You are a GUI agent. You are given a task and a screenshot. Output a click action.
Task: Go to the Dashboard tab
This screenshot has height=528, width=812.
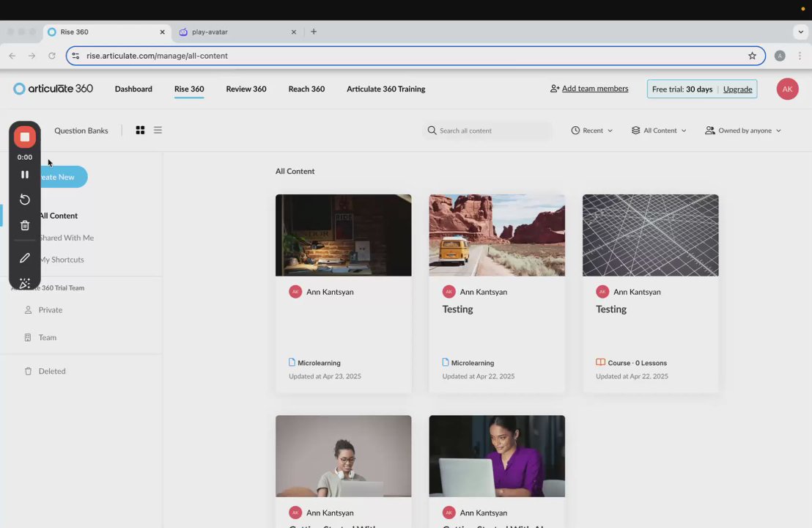[x=133, y=89]
